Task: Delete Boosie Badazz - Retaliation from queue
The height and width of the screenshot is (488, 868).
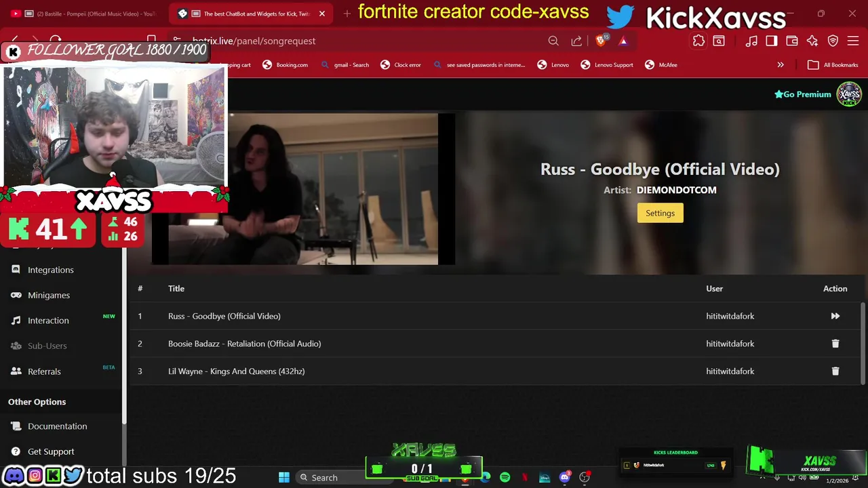Action: click(835, 344)
